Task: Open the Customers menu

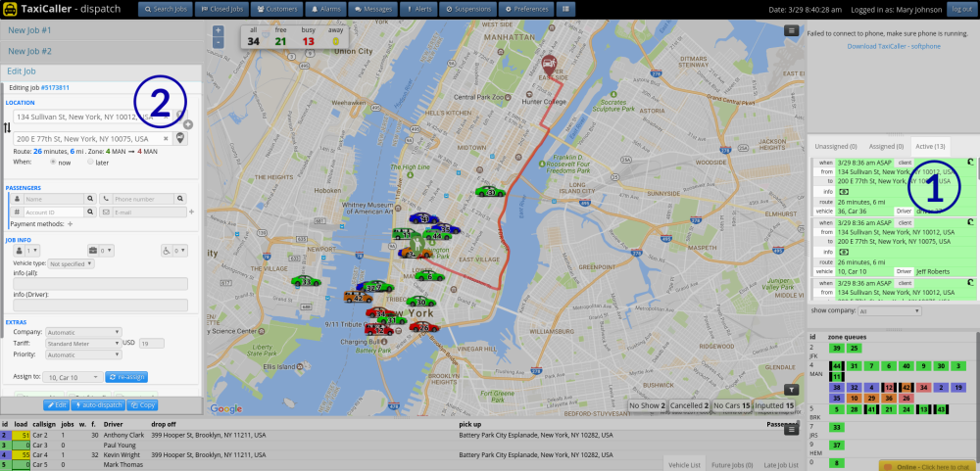Action: point(278,10)
